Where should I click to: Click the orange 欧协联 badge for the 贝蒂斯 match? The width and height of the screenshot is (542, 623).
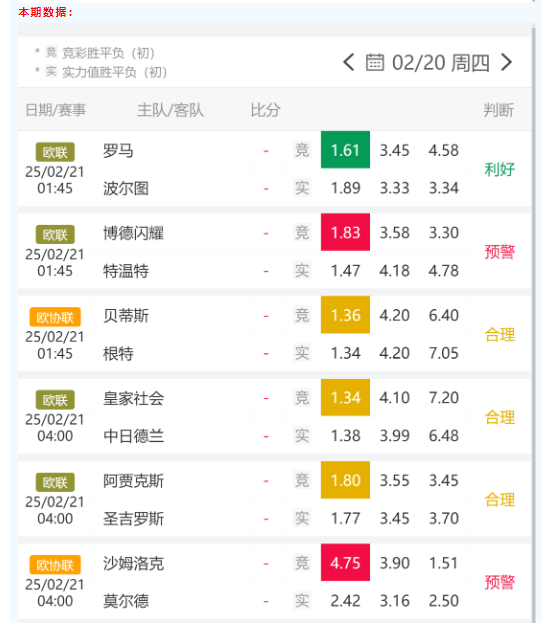pyautogui.click(x=55, y=317)
